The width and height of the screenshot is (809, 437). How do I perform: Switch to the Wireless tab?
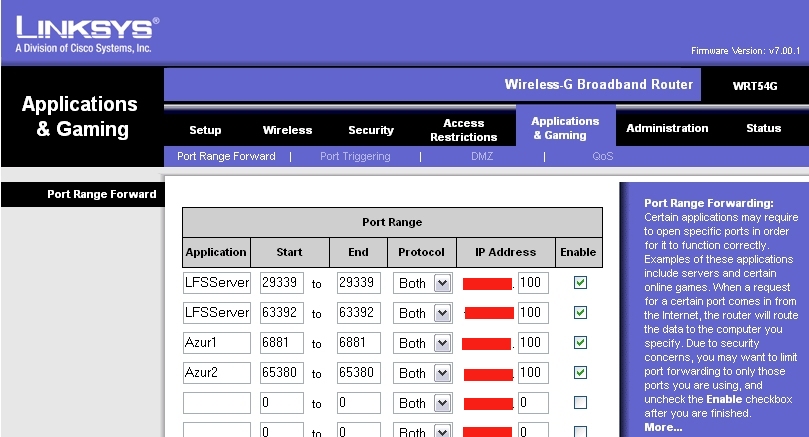coord(287,130)
